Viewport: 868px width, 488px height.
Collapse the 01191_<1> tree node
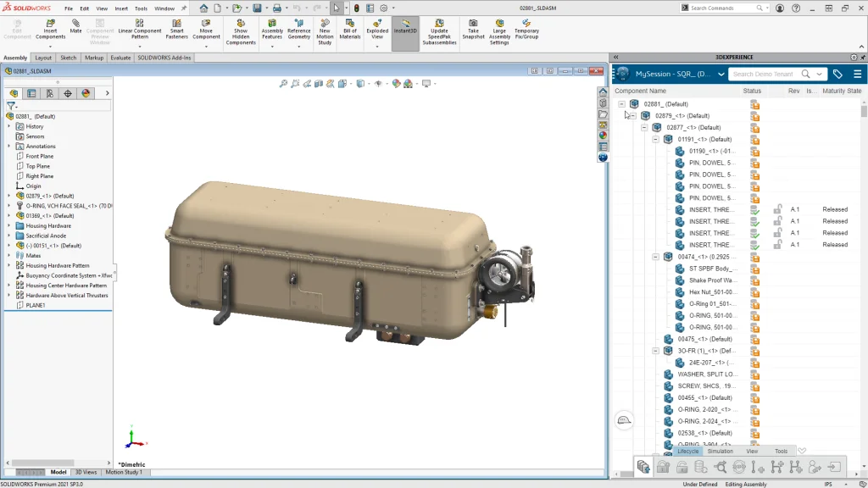(x=655, y=139)
